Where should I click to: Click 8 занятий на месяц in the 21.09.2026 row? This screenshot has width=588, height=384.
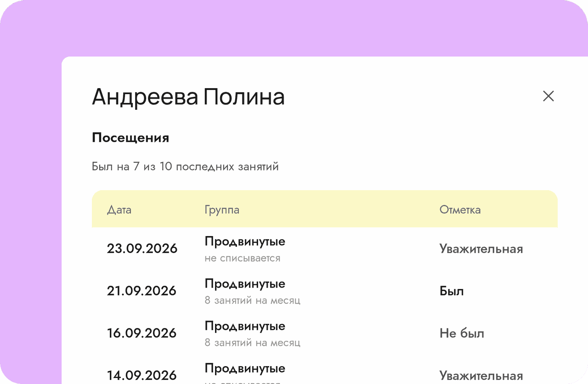coord(253,301)
